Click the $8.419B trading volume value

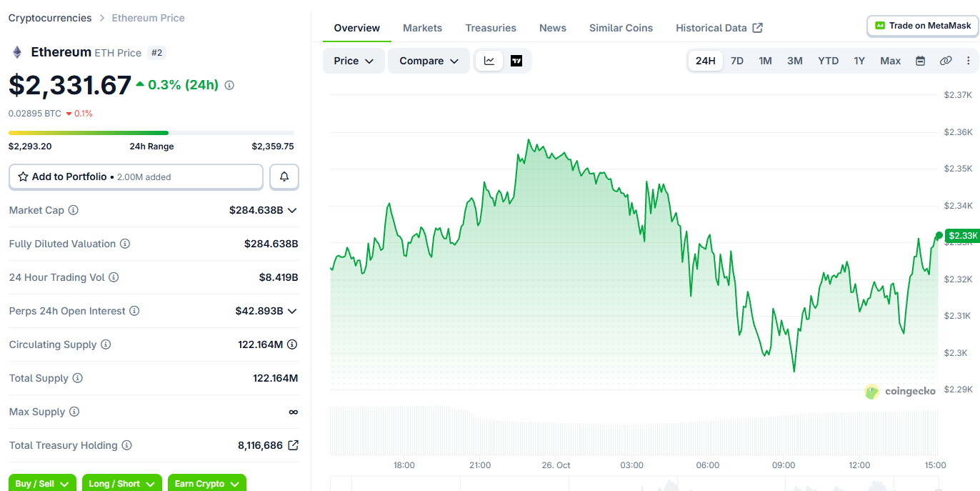click(x=279, y=277)
